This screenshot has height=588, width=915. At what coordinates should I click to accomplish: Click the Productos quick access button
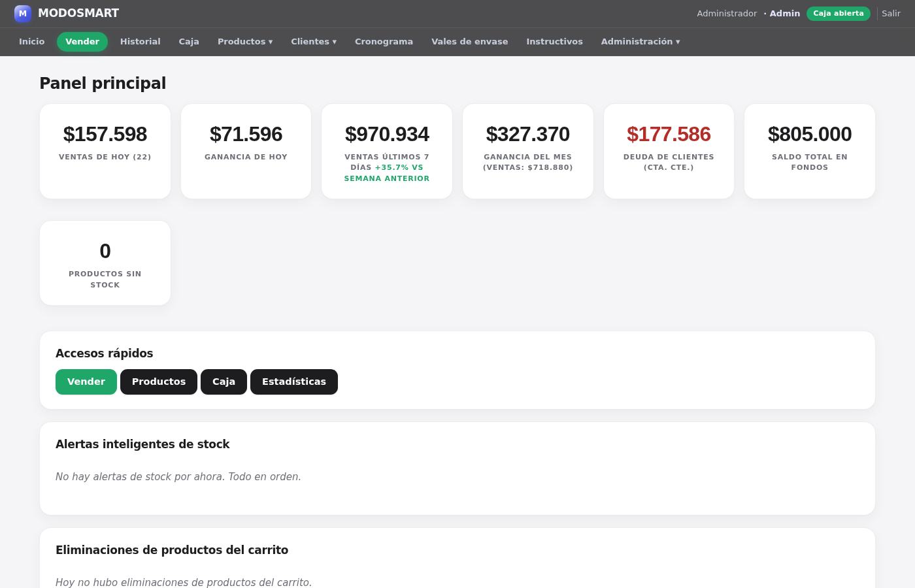point(159,382)
